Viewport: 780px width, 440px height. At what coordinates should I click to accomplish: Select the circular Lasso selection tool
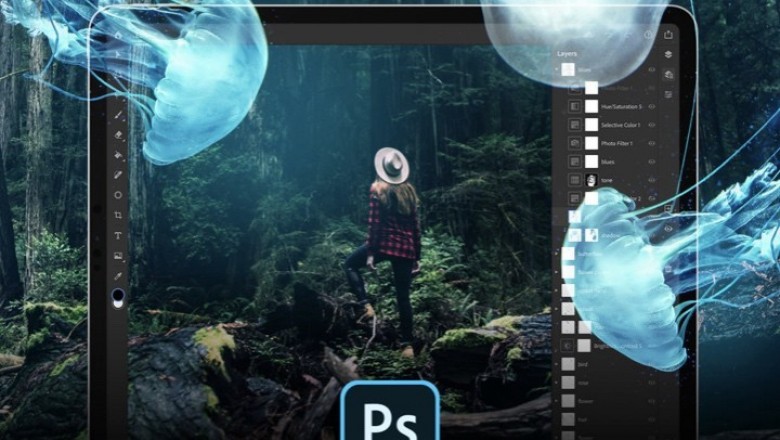click(x=118, y=195)
